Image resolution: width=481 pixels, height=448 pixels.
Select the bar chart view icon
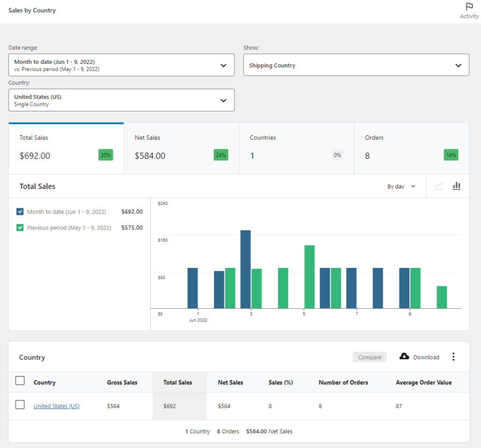point(456,186)
